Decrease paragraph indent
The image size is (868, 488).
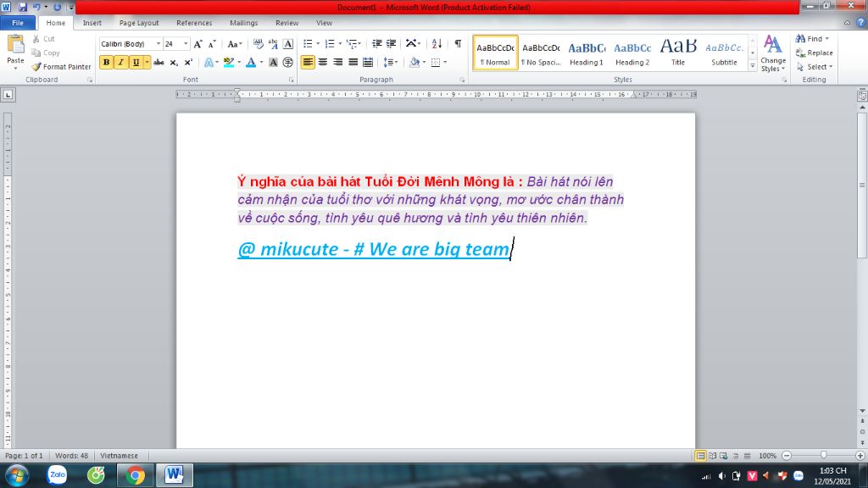377,44
